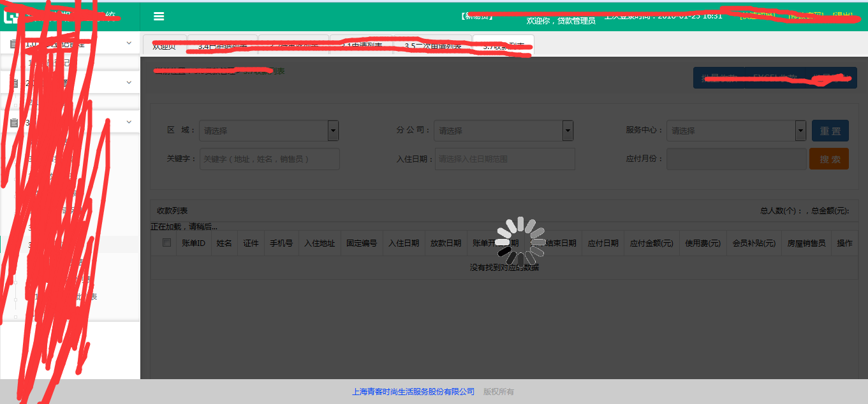Image resolution: width=868 pixels, height=404 pixels.
Task: Click the 应付金额(元) column header
Action: coord(652,243)
